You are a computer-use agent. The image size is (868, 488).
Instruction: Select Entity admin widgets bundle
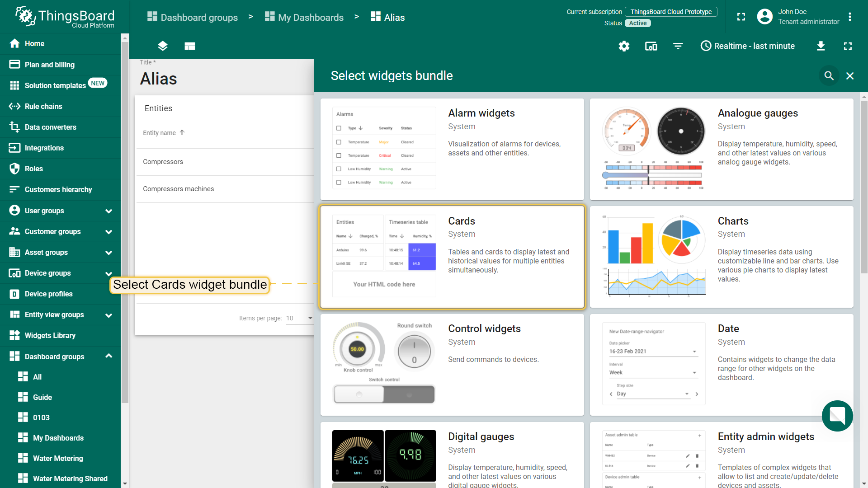pos(722,455)
